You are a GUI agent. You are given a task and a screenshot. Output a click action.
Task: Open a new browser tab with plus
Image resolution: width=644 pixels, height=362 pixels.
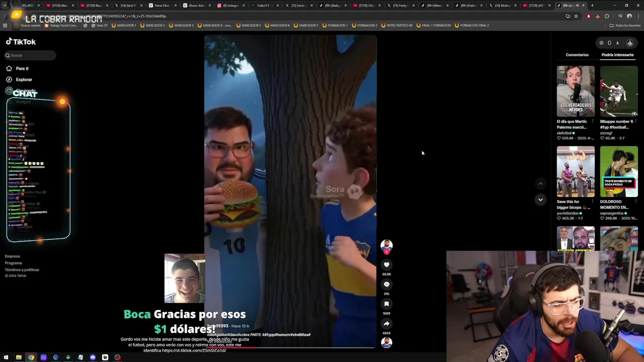click(x=592, y=6)
